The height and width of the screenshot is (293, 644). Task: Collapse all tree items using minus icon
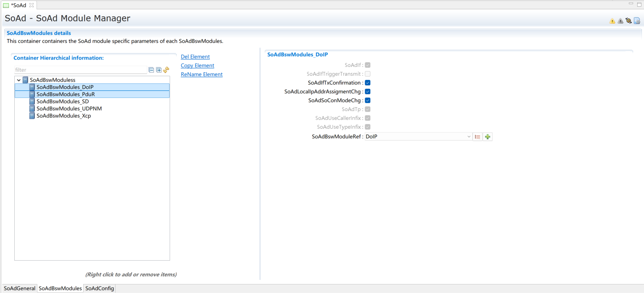point(151,70)
